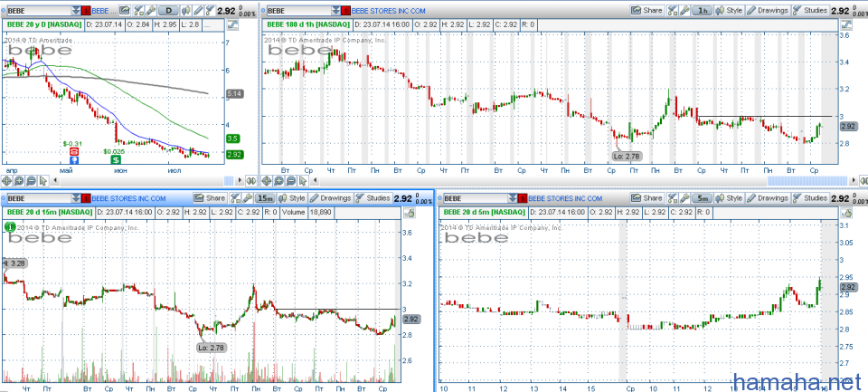Viewport: 868px width, 392px height.
Task: Click zoom in magnifier under daily chart
Action: [19, 181]
